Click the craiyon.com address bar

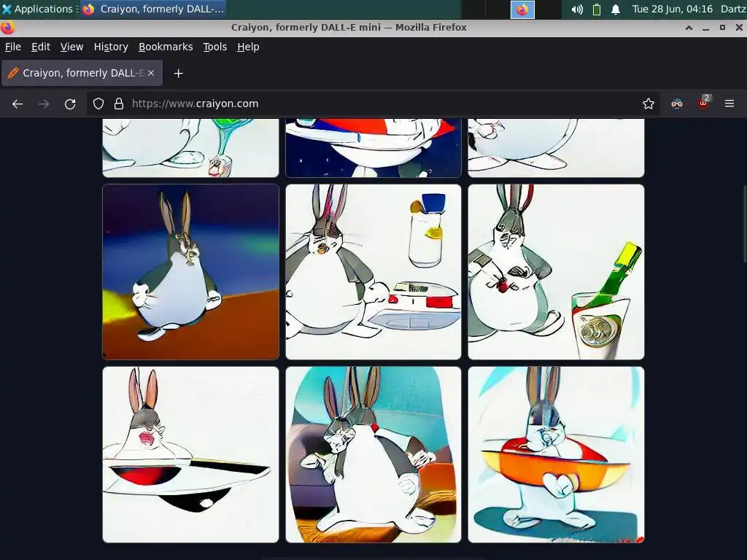(371, 104)
